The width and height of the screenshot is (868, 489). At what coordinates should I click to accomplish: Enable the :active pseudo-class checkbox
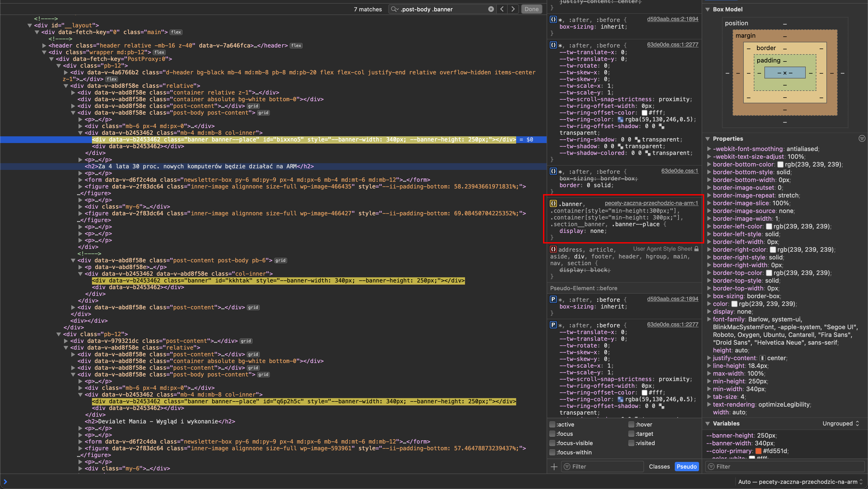552,424
